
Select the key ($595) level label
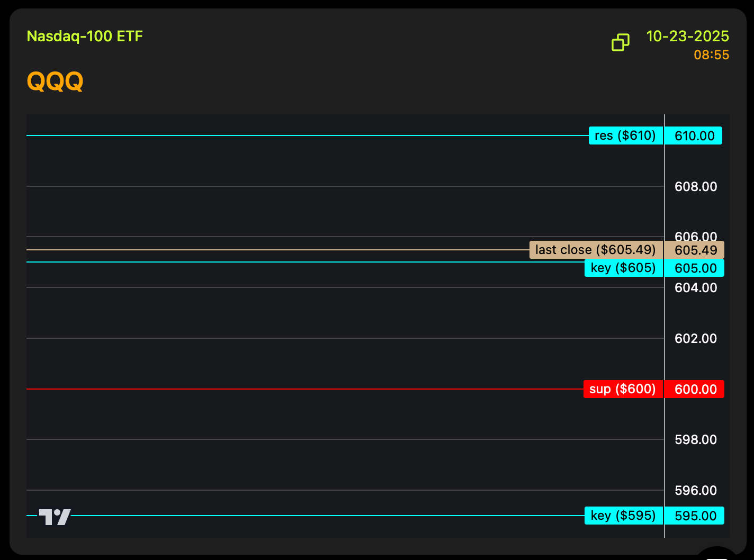tap(623, 516)
